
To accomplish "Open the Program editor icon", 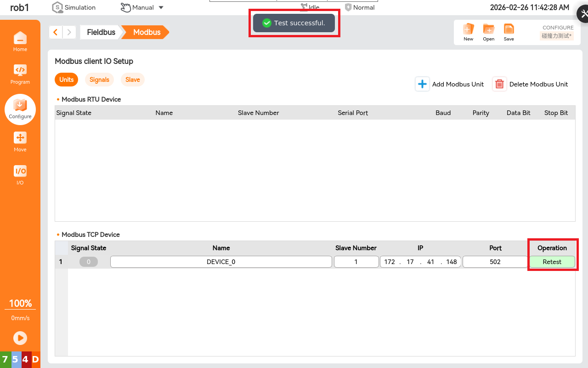I will tap(20, 74).
